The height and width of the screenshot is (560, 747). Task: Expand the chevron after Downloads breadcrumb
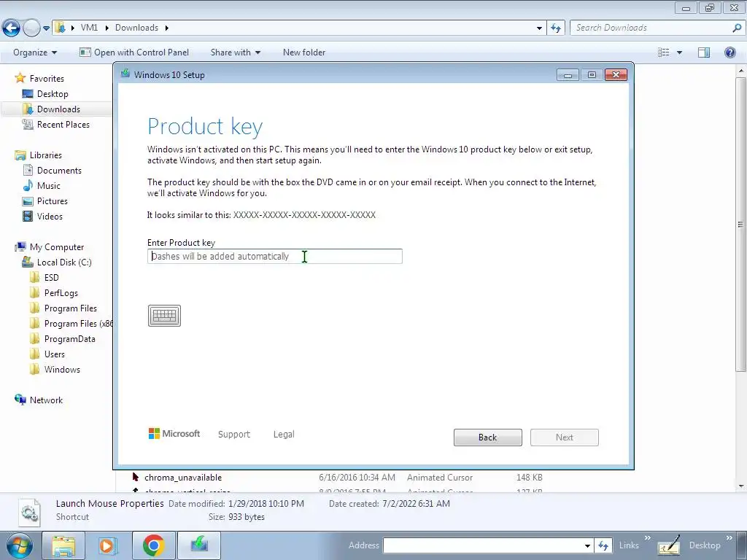click(x=167, y=28)
